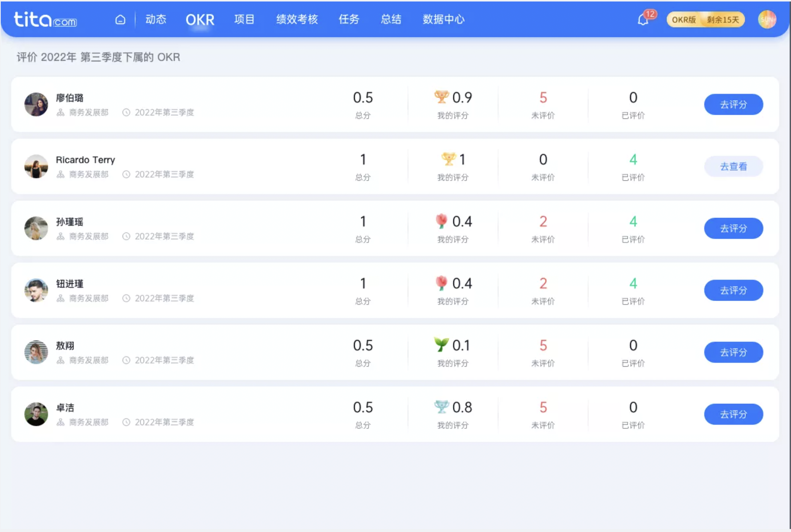Click 敖翔's 我的评分 value 0.1
791x532 pixels.
point(461,345)
